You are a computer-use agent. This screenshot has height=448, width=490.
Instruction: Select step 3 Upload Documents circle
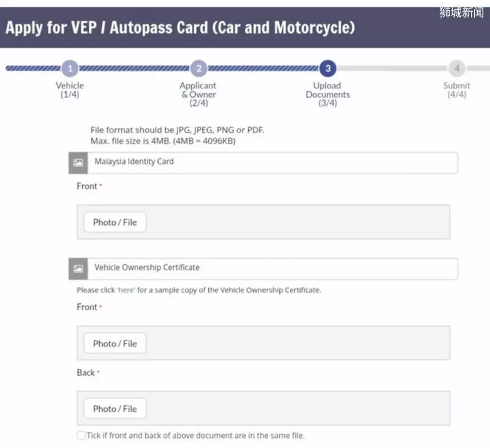point(328,68)
